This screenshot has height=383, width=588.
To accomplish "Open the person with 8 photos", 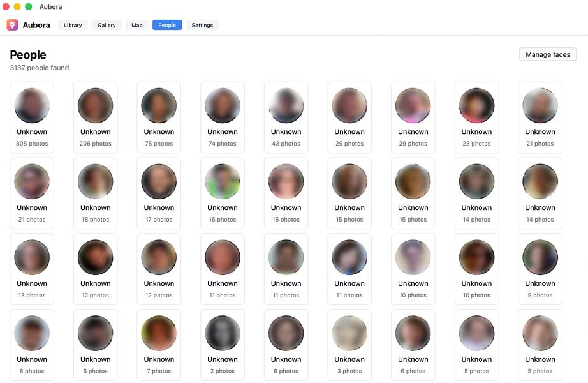I will [32, 345].
